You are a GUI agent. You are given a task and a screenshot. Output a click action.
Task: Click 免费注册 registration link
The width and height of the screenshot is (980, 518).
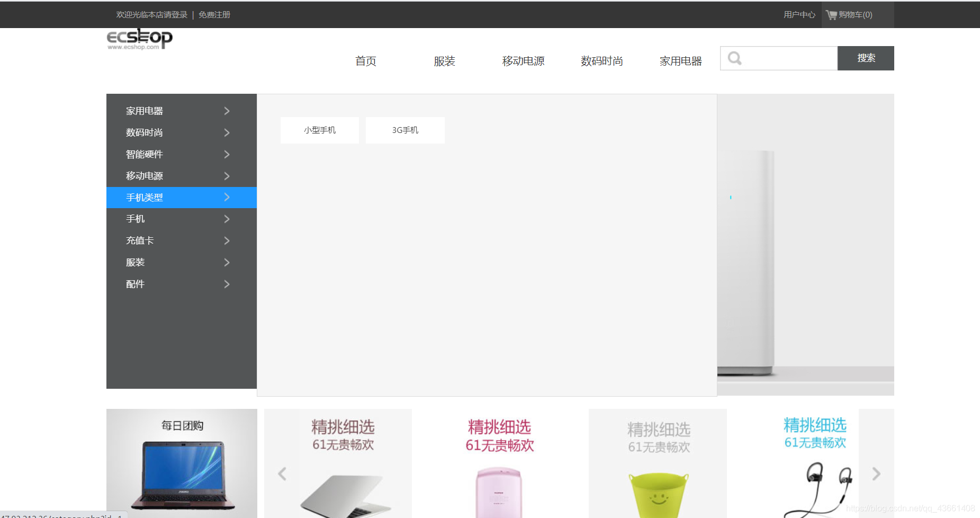pos(214,15)
